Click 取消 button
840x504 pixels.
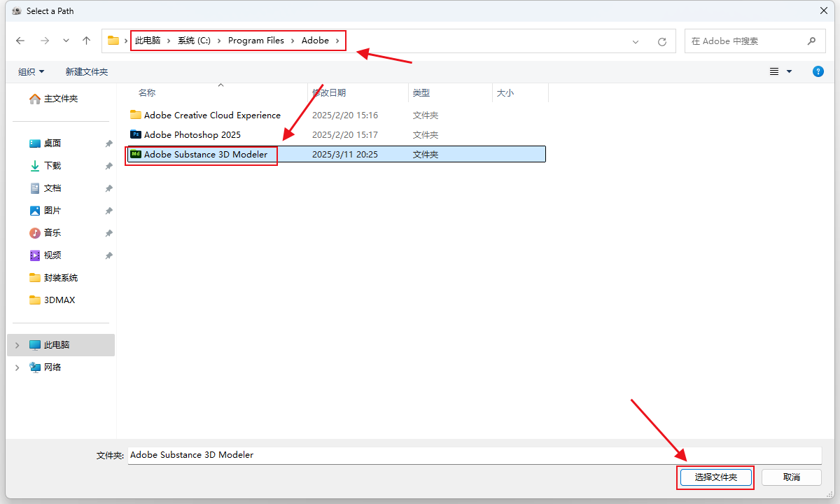coord(792,477)
